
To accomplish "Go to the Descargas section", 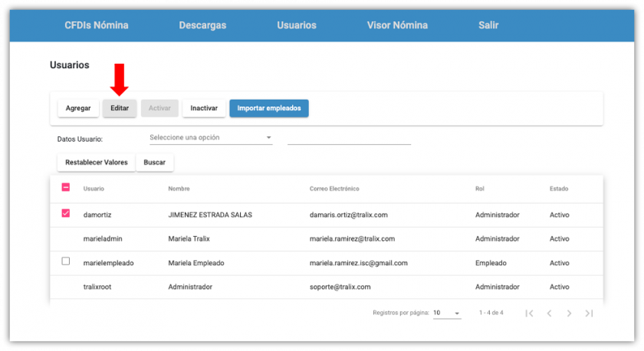I will click(x=202, y=25).
